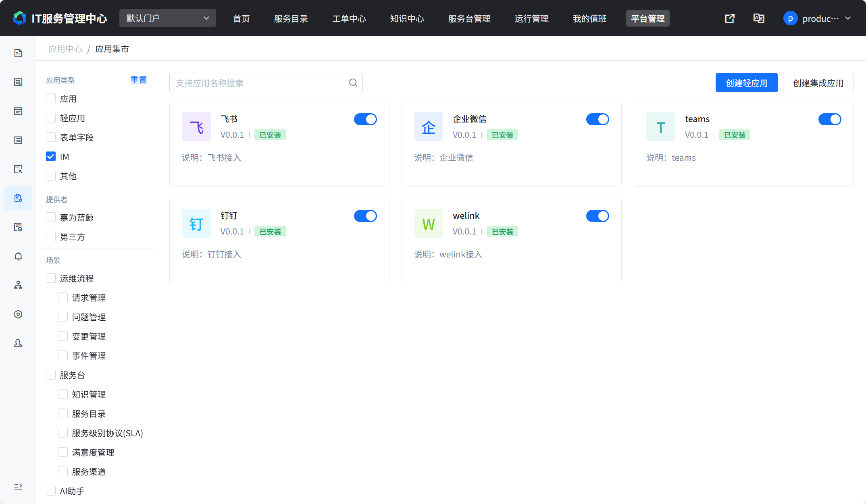Open the 知识中心 navigation menu

(407, 19)
